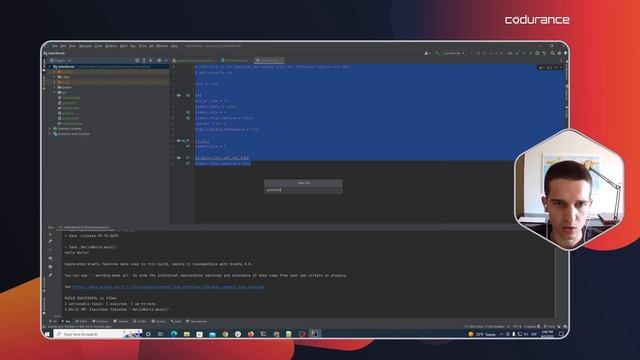Viewport: 640px width, 360px height.
Task: Click the Build Project hammer icon
Action: click(437, 53)
